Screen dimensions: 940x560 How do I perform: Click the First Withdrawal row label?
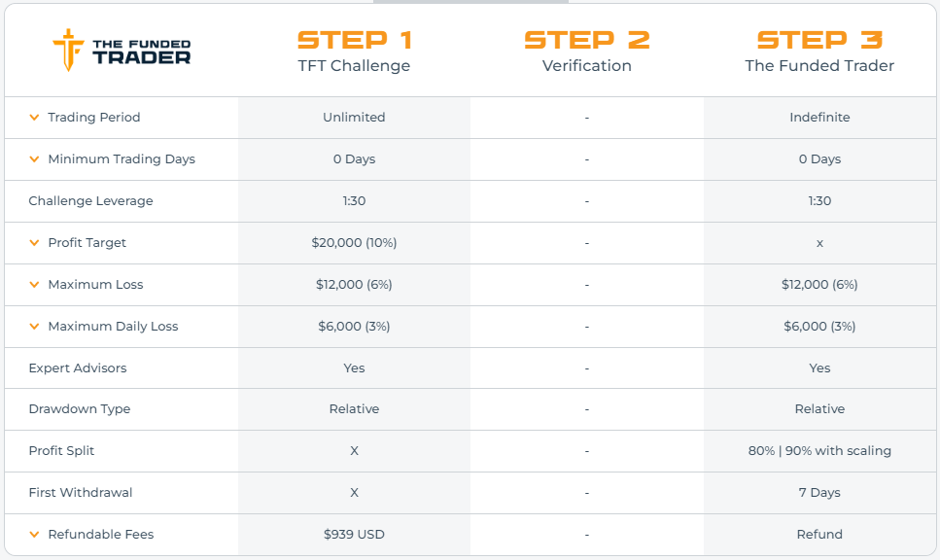click(x=81, y=493)
